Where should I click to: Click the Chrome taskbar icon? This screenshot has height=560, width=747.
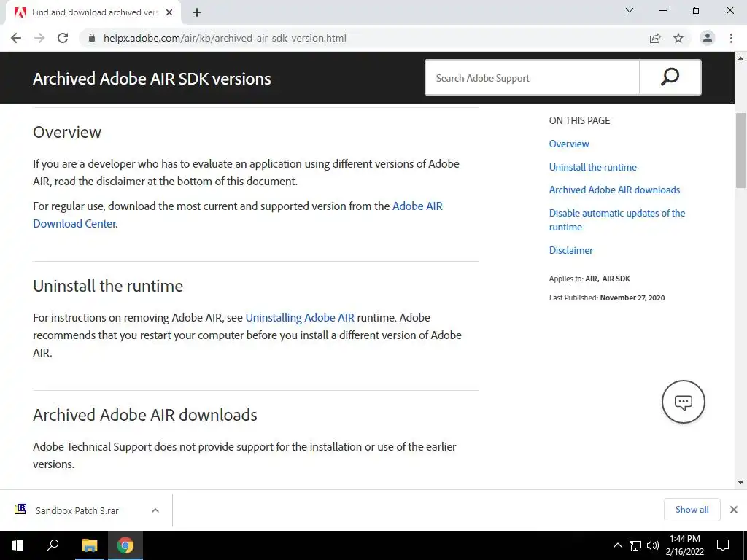click(x=125, y=545)
